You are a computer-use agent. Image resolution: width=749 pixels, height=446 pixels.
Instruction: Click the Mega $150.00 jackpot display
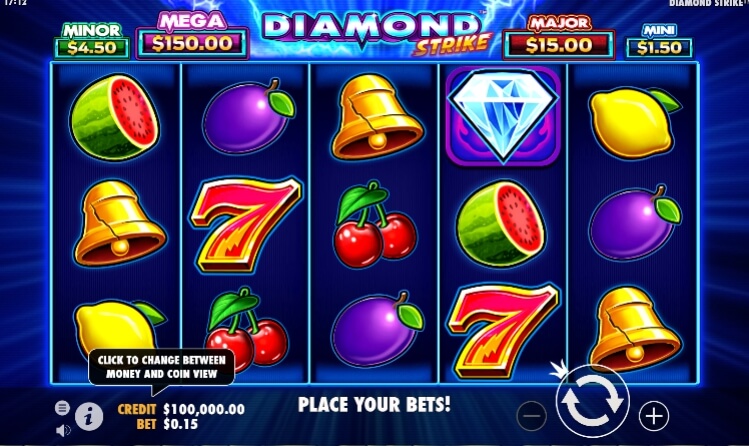[x=192, y=36]
